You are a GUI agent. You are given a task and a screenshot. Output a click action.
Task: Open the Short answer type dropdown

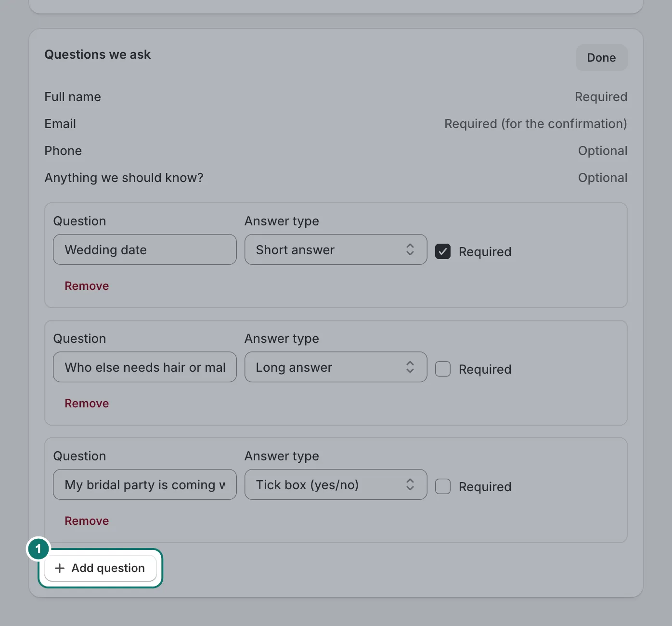336,249
